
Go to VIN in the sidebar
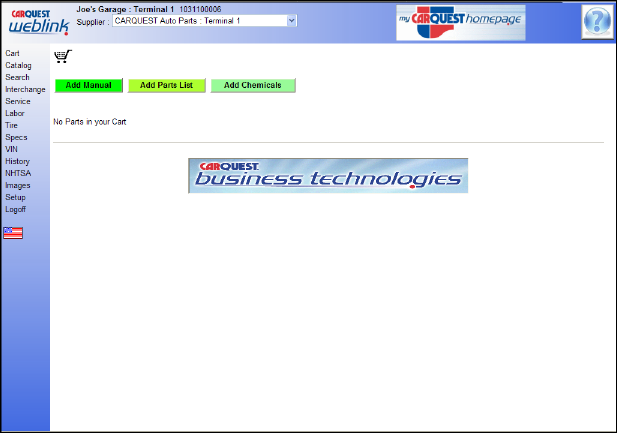click(11, 149)
